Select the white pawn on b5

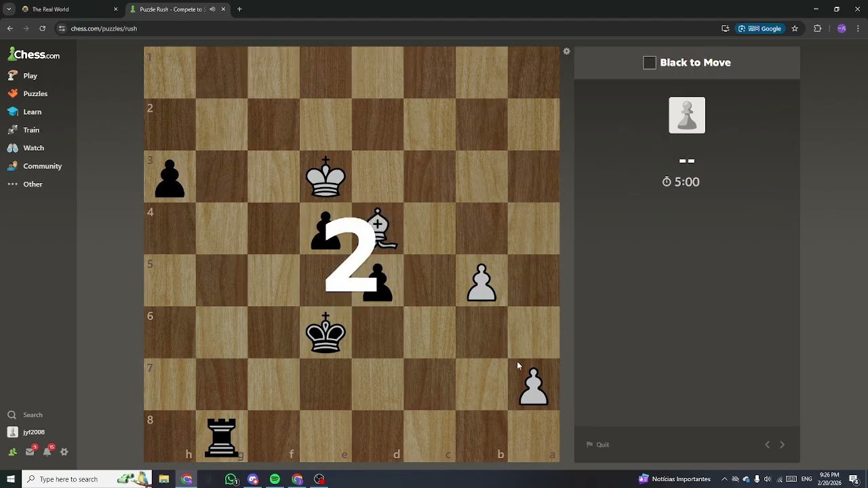481,282
